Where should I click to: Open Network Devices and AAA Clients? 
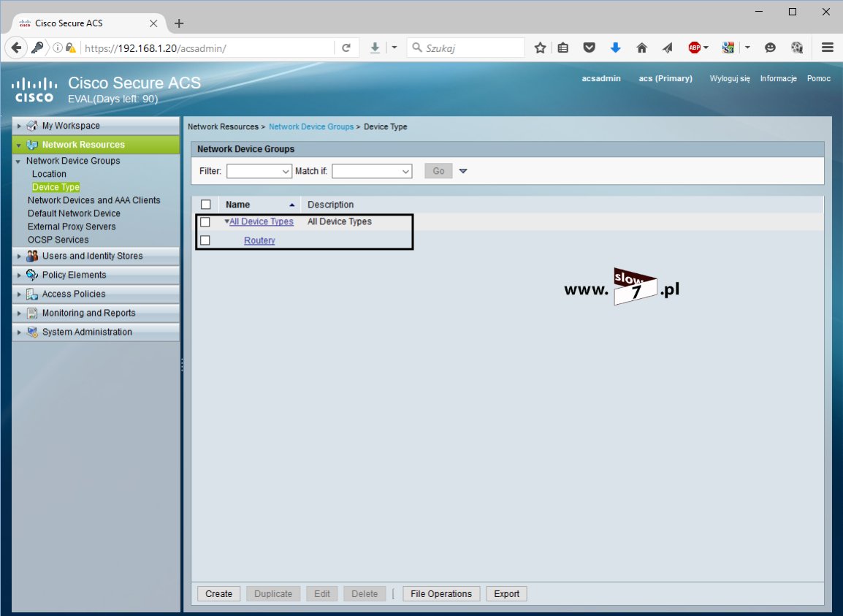[94, 200]
